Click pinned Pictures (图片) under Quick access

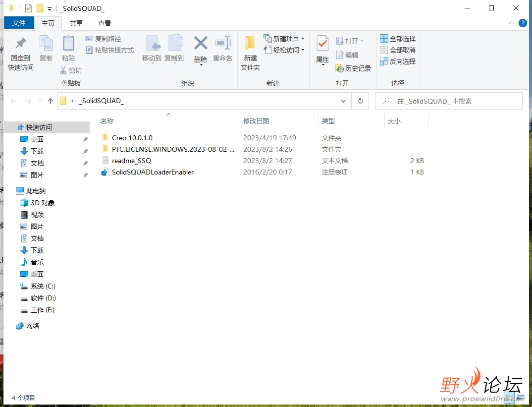click(x=37, y=175)
